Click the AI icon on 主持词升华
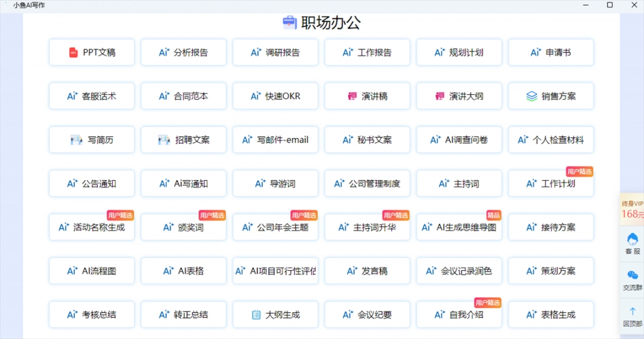644x339 pixels. 344,227
